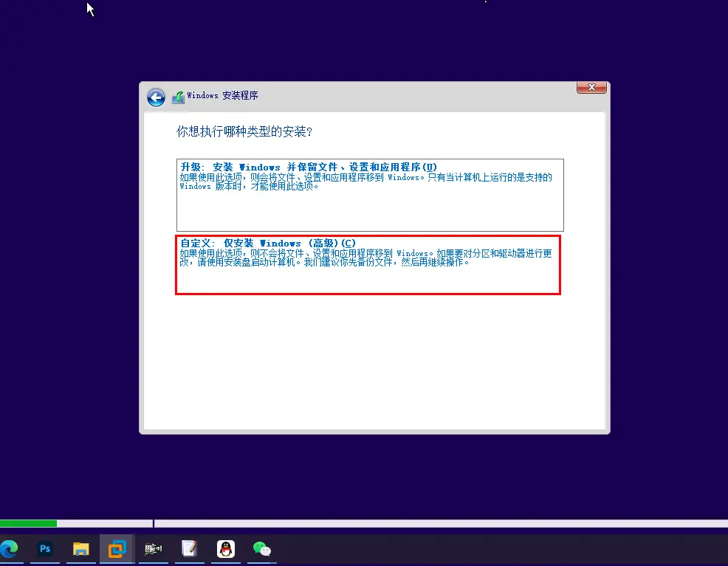Click the 你想执行哪种类型的安装 heading
Viewport: 728px width, 566px height.
click(244, 132)
